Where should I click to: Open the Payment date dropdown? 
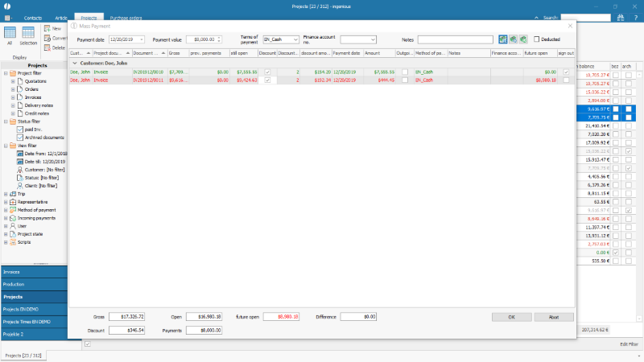click(x=142, y=39)
